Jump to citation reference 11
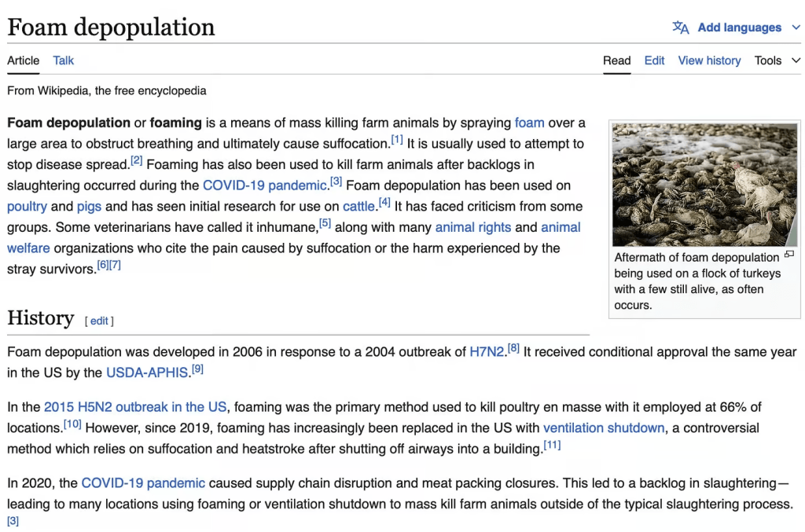This screenshot has width=805, height=532. click(552, 445)
